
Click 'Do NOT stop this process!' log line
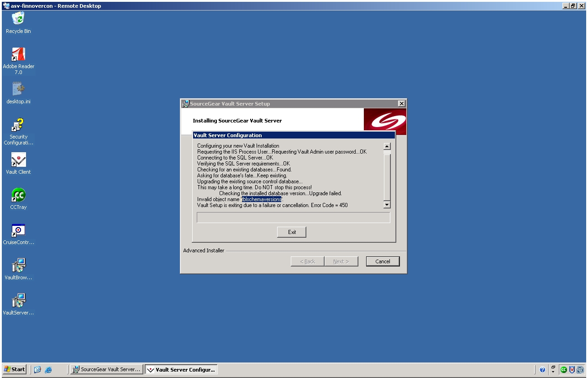point(254,187)
